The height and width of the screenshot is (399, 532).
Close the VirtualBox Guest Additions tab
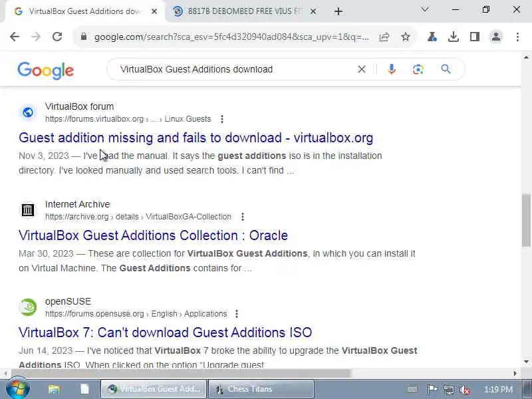[154, 11]
